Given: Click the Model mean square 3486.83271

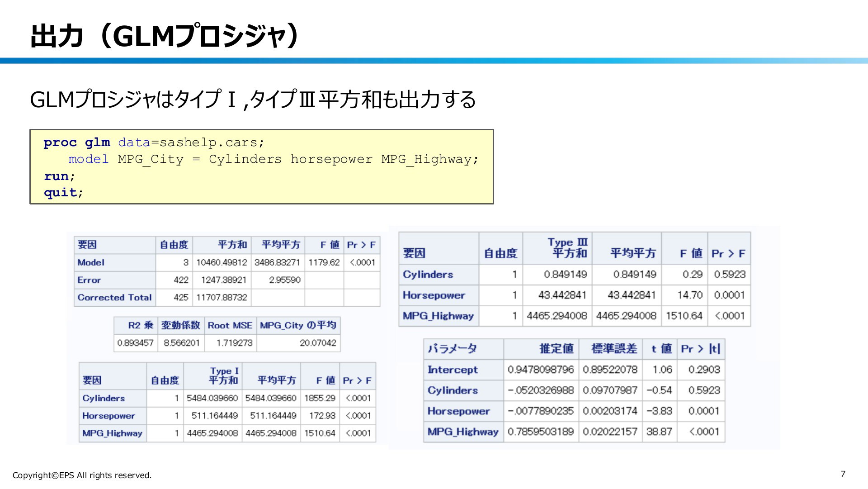Looking at the screenshot, I should pyautogui.click(x=277, y=262).
